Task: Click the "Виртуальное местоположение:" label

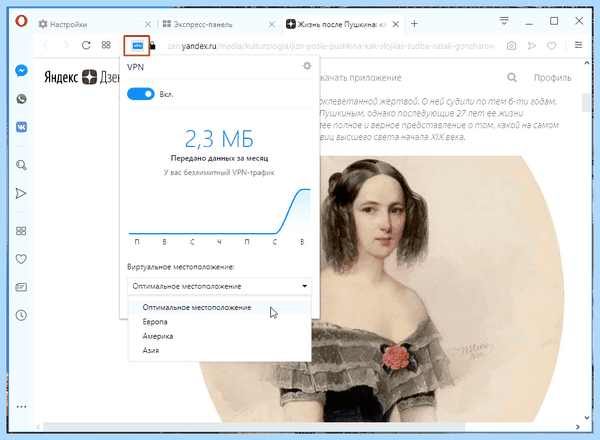Action: [x=181, y=267]
